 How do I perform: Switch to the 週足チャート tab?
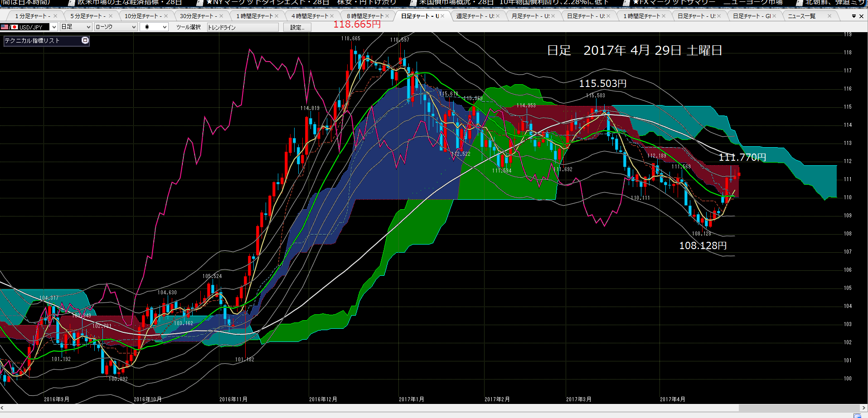click(475, 16)
